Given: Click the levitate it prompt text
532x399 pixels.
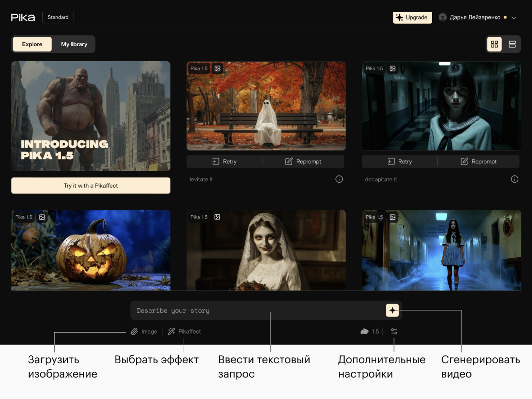Looking at the screenshot, I should coord(201,179).
